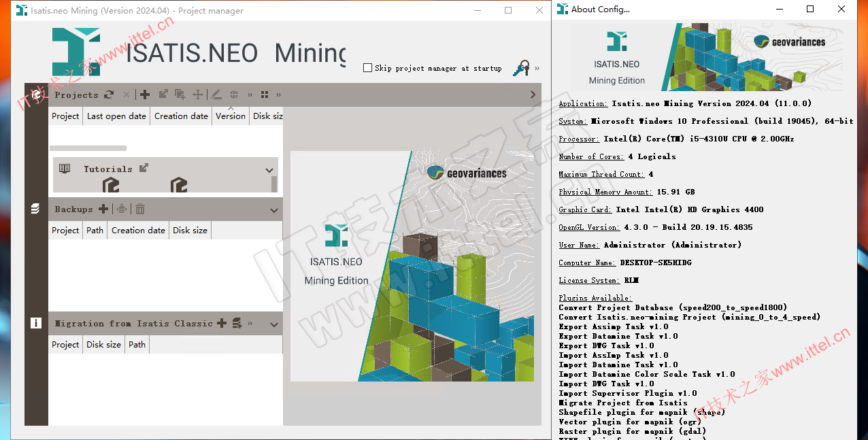The image size is (868, 440).
Task: Click License System label in About window
Action: pyautogui.click(x=589, y=280)
